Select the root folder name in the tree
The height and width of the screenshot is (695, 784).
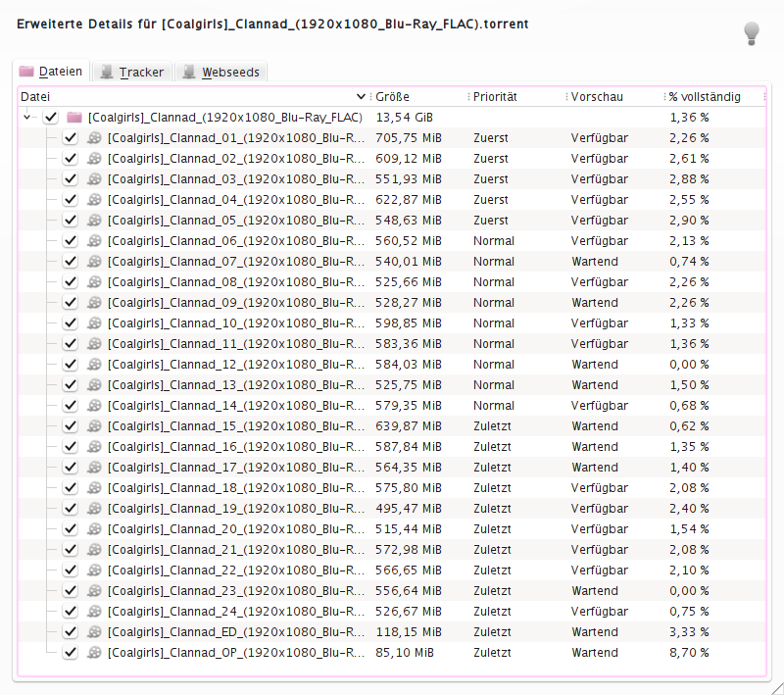[225, 118]
